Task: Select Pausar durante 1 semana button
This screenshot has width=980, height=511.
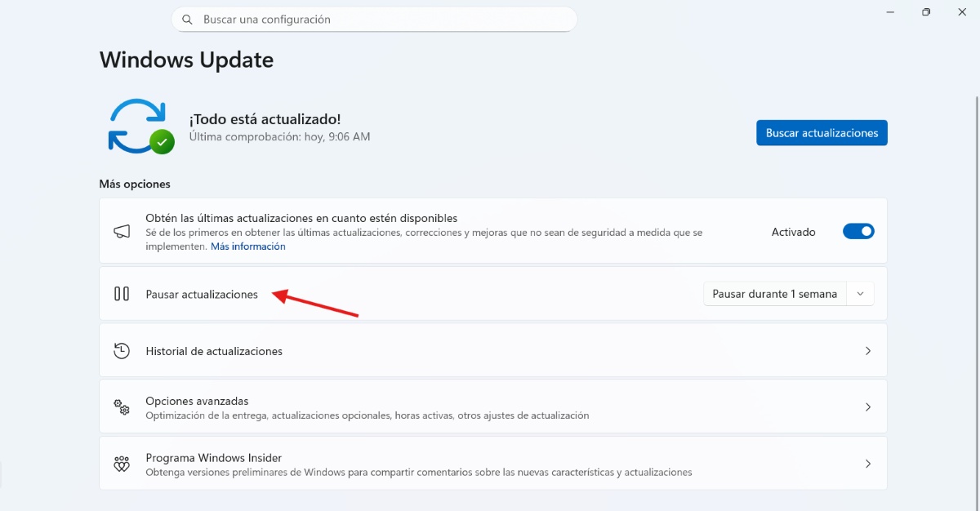Action: pyautogui.click(x=774, y=294)
